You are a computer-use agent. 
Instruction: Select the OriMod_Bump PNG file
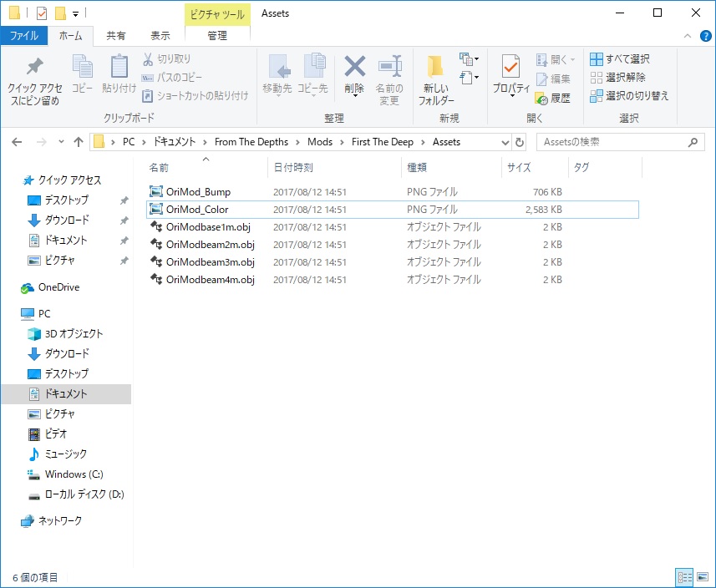point(198,192)
